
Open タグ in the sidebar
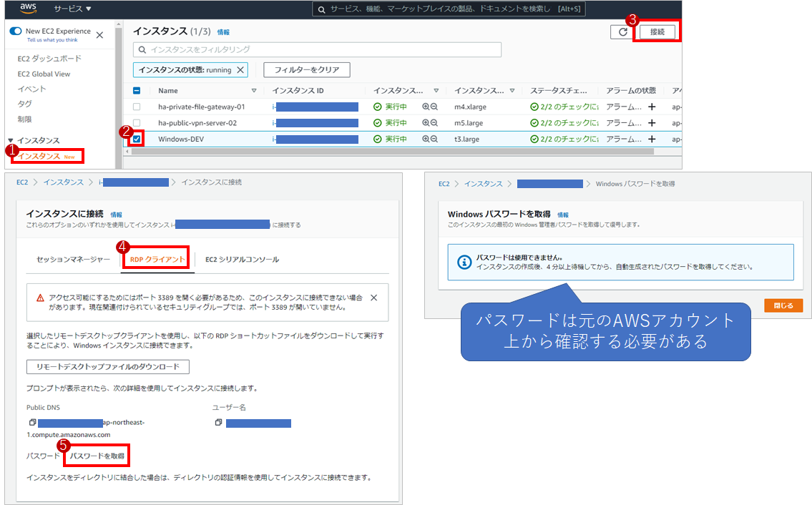tap(24, 104)
